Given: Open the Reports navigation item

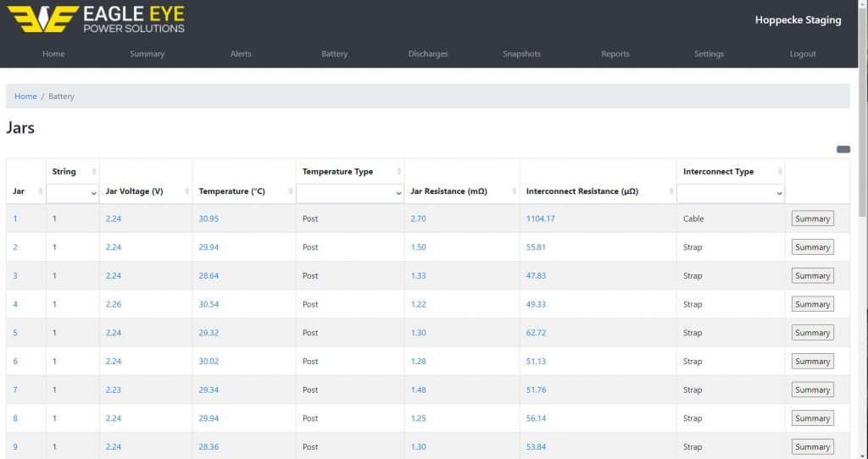Looking at the screenshot, I should pyautogui.click(x=615, y=53).
